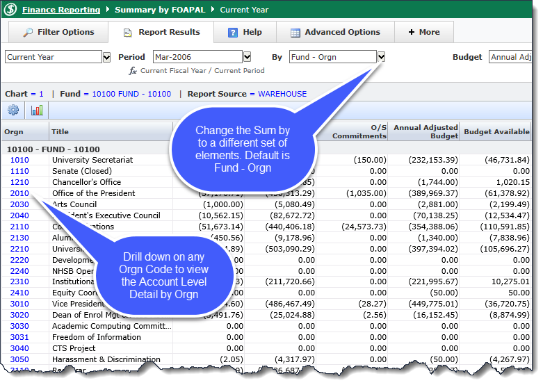Open the bar chart icon
This screenshot has width=543, height=392.
37,111
